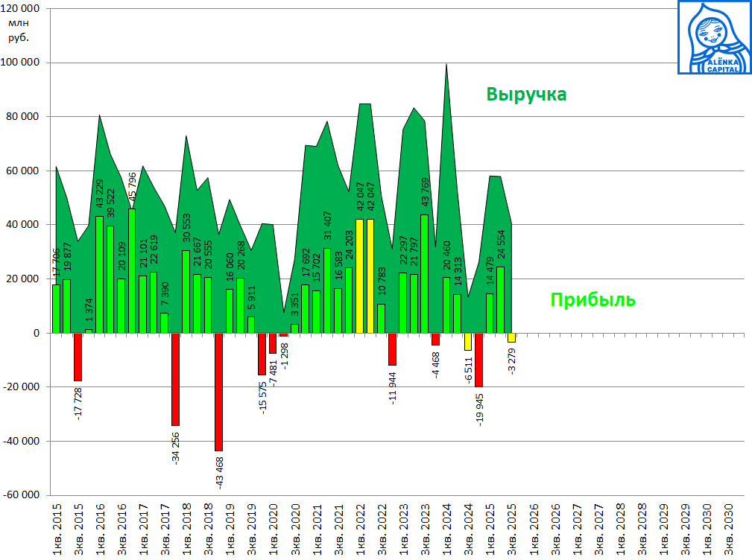Click the x-axis label 3кв. 2030
Image resolution: width=752 pixels, height=560 pixels.
pyautogui.click(x=730, y=529)
